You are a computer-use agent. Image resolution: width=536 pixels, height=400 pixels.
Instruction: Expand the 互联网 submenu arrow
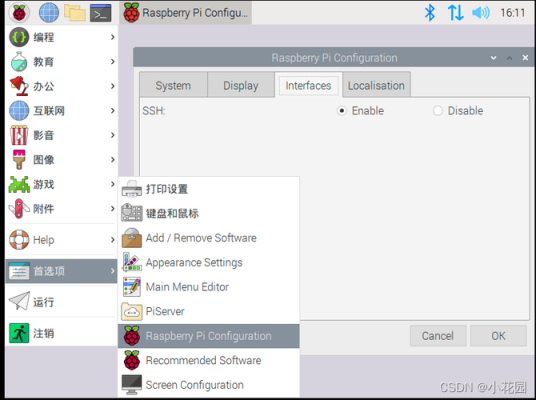coord(112,110)
